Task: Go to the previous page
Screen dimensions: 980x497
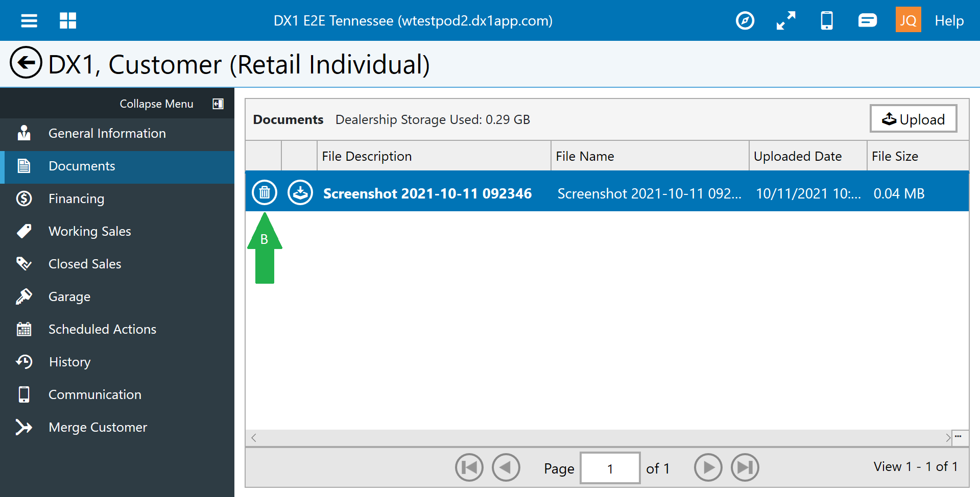Action: (x=506, y=467)
